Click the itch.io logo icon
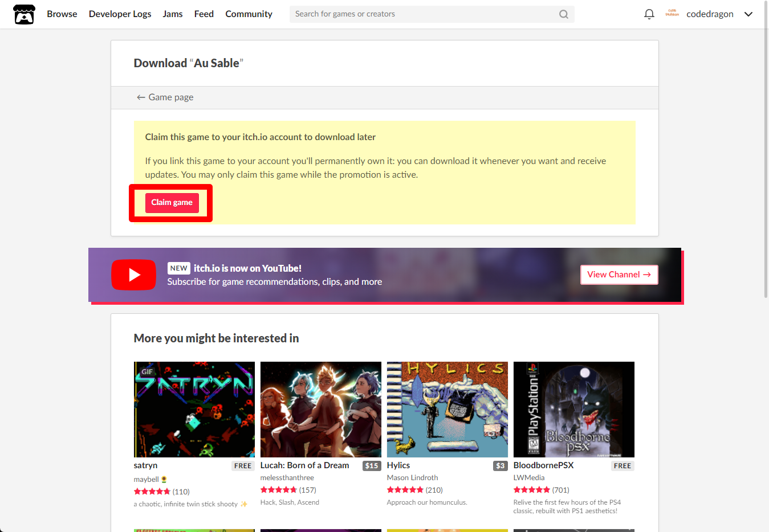Viewport: 769px width, 532px height. coord(24,14)
